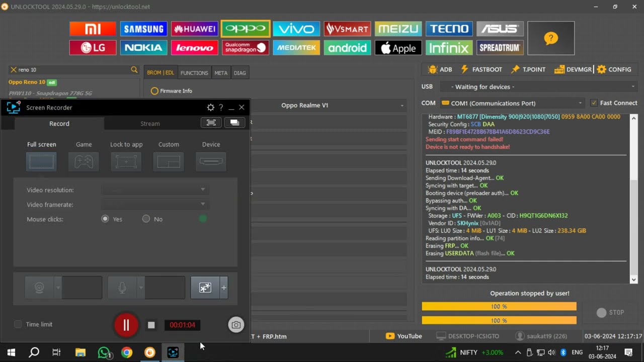This screenshot has width=644, height=362.
Task: Open the Record tab in Screen Recorder
Action: click(59, 124)
